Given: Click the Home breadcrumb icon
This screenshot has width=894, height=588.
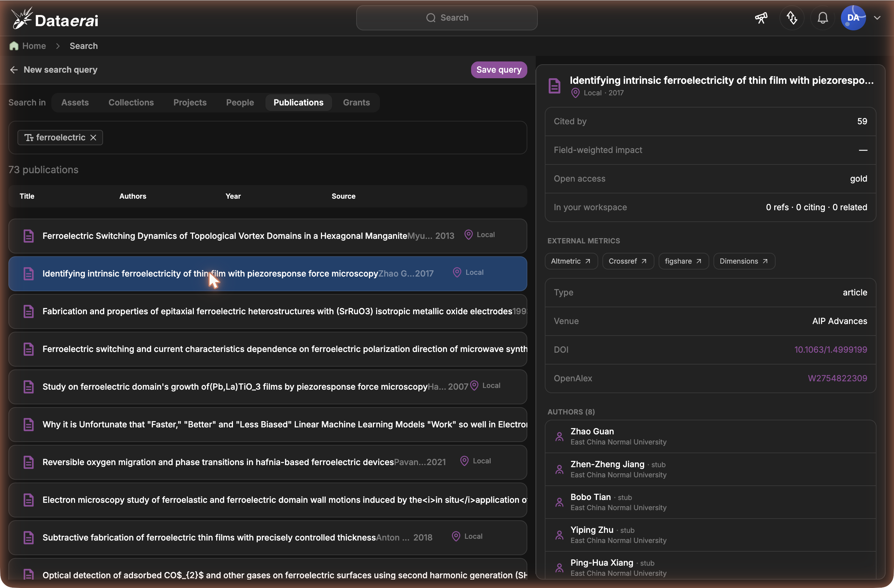Looking at the screenshot, I should pyautogui.click(x=14, y=46).
